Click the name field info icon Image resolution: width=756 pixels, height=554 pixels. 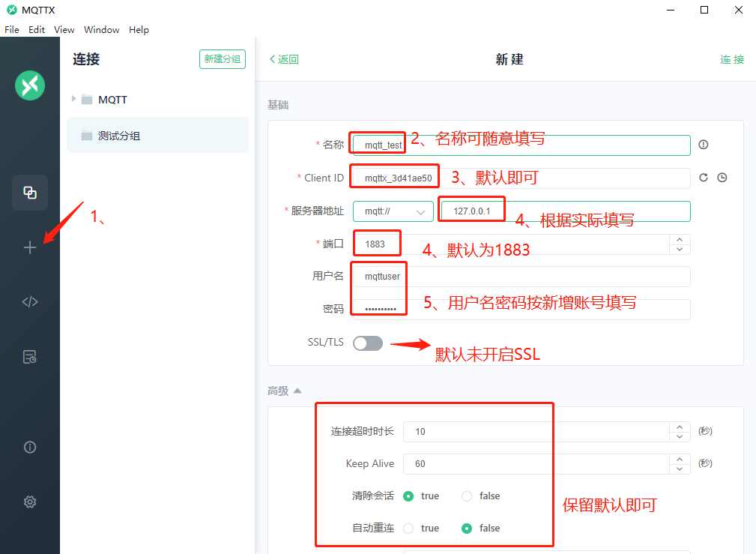point(704,145)
